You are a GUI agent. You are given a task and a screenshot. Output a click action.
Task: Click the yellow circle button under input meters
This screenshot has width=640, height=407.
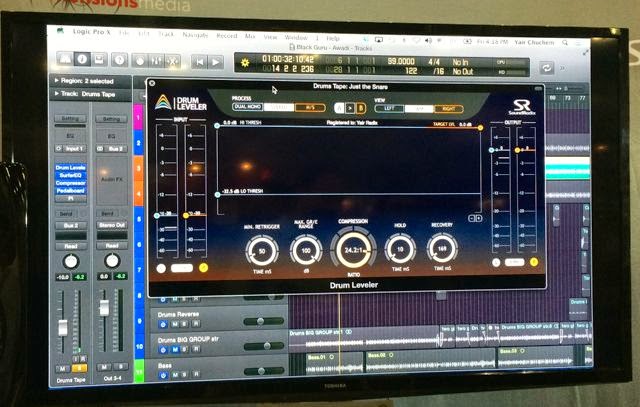tap(203, 268)
